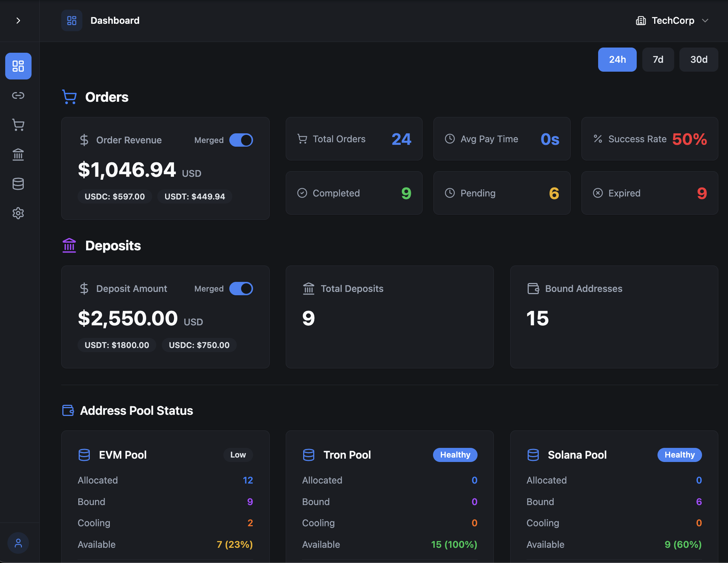This screenshot has height=563, width=728.
Task: Collapse the sidebar using the chevron arrow
Action: (x=19, y=20)
